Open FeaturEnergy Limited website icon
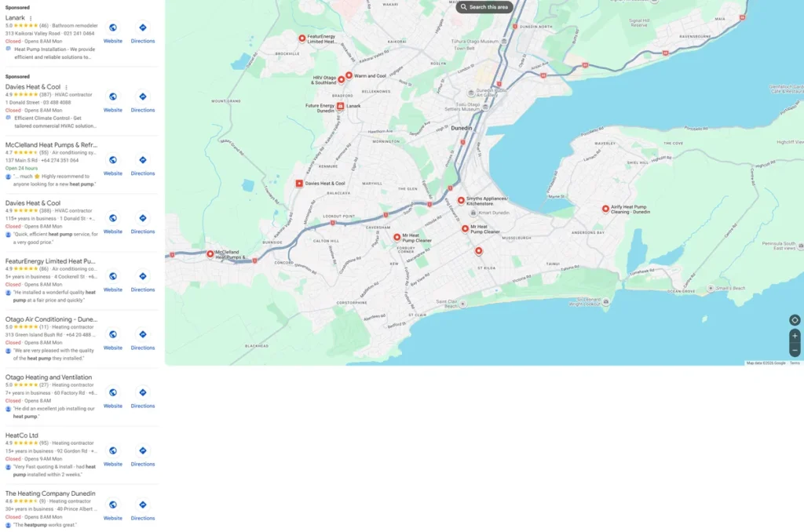 113,277
